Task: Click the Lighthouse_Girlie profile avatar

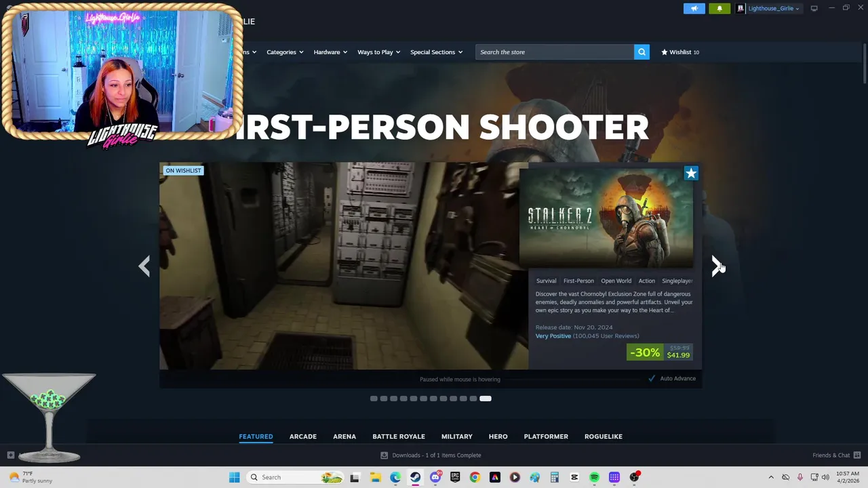Action: click(x=741, y=8)
